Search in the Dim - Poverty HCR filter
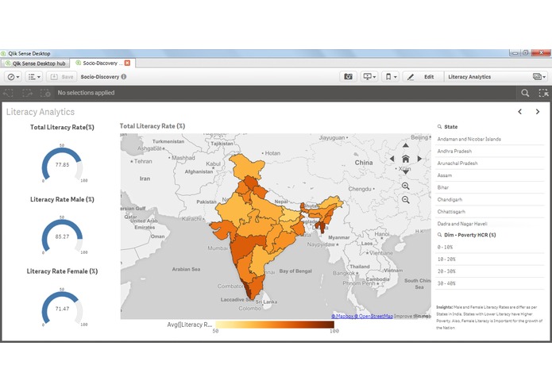 pos(439,235)
